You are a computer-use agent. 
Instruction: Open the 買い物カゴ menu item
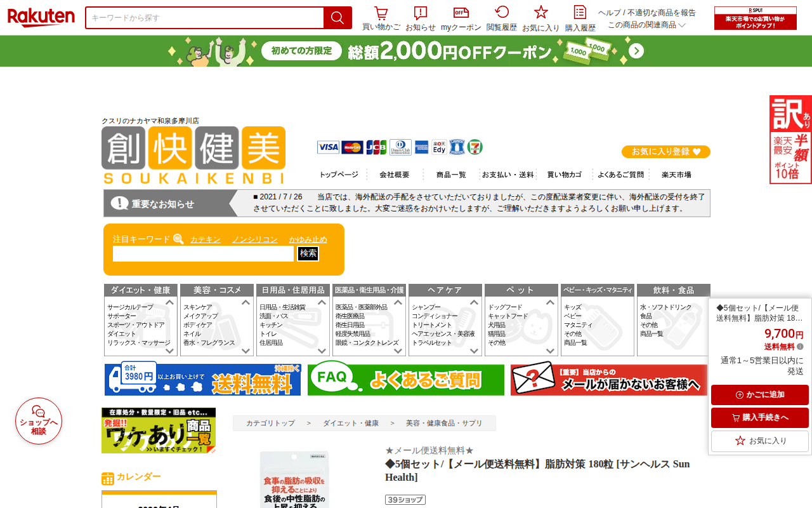point(565,175)
